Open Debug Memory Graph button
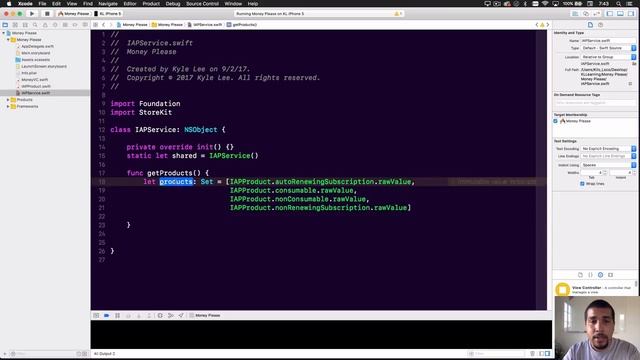This screenshot has width=640, height=360. (171, 316)
